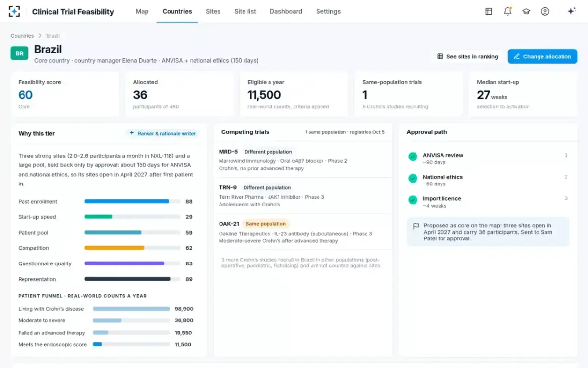Click the Competition score bar
Viewport: 588px width, 368px height.
[x=132, y=248]
